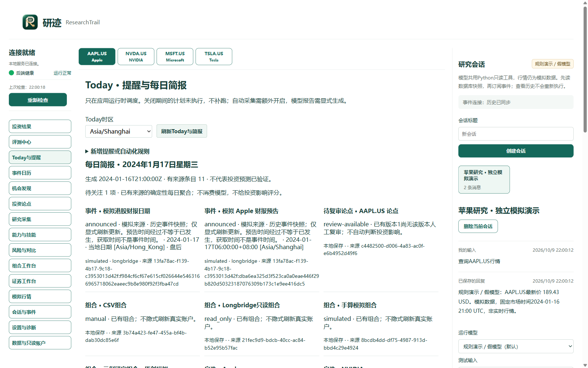Click the 事件 • 模拟 Apple 财报预告 heading

pos(241,211)
